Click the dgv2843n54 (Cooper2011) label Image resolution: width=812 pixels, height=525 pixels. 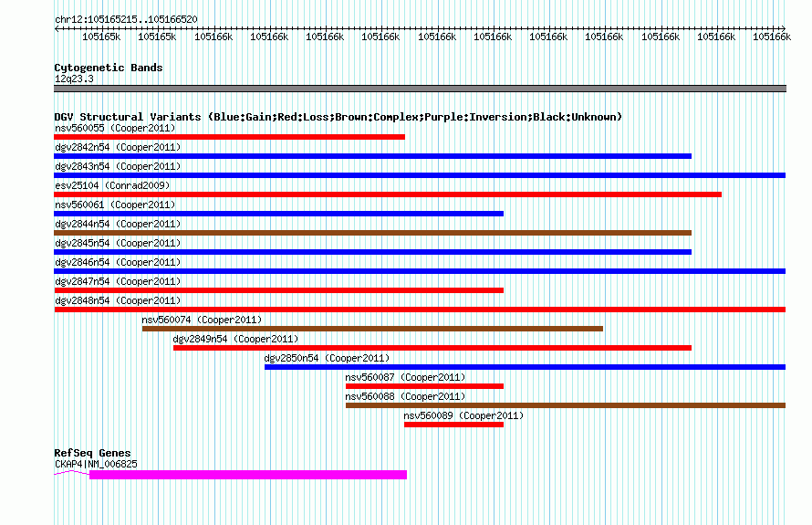(118, 166)
